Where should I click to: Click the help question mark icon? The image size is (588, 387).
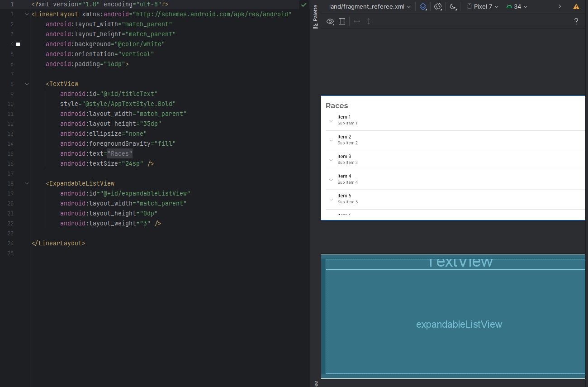[x=576, y=21]
